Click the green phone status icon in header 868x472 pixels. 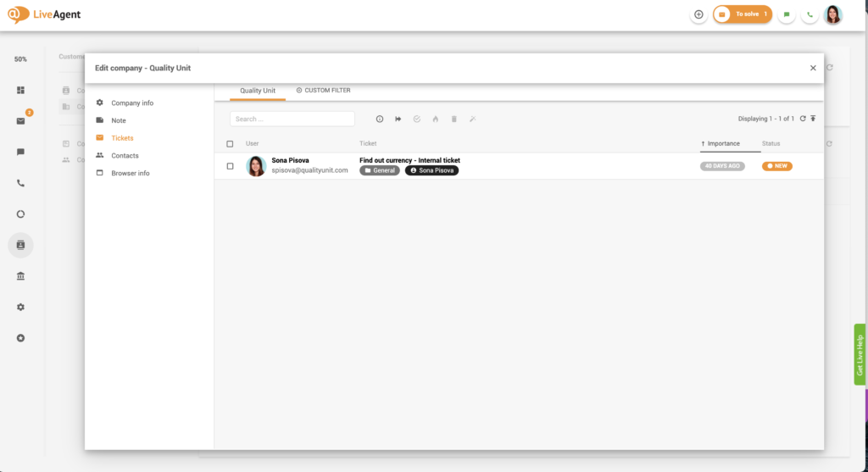point(810,15)
